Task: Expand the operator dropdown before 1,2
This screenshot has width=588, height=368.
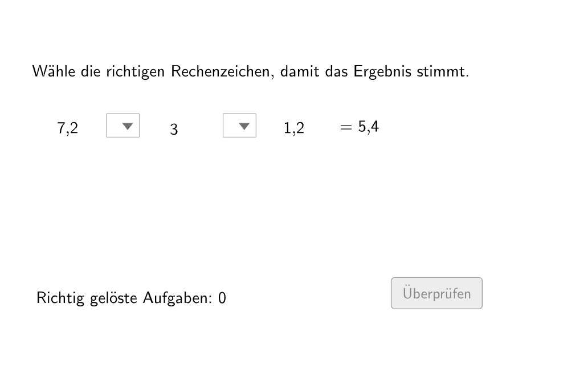Action: (x=239, y=126)
